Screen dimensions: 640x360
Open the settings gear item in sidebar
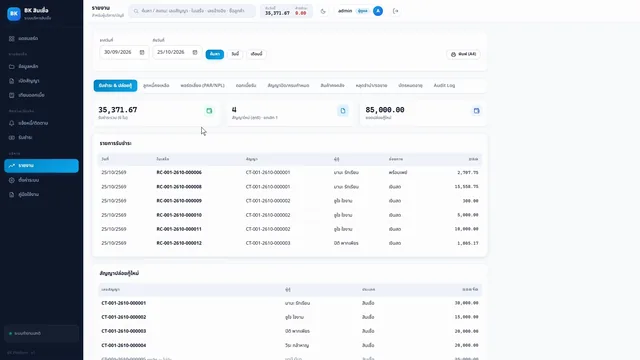click(11, 180)
